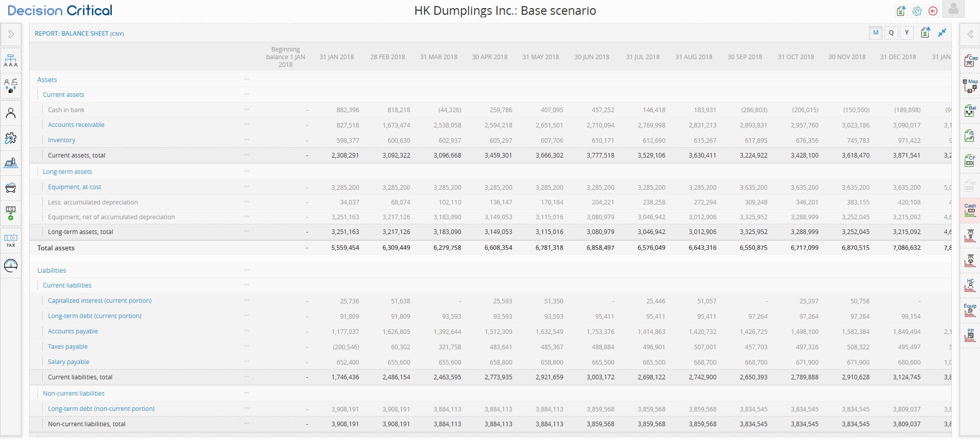Open the FP chart icon
Image resolution: width=980 pixels, height=440 pixels.
(x=970, y=335)
